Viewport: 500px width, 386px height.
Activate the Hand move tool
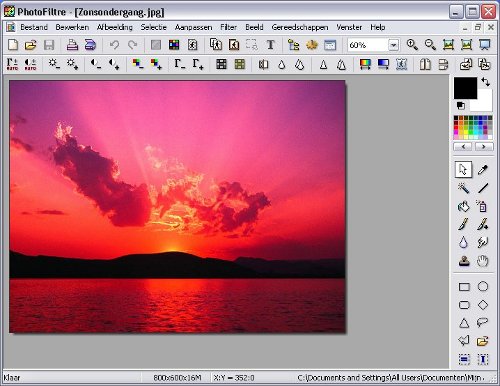pos(482,261)
